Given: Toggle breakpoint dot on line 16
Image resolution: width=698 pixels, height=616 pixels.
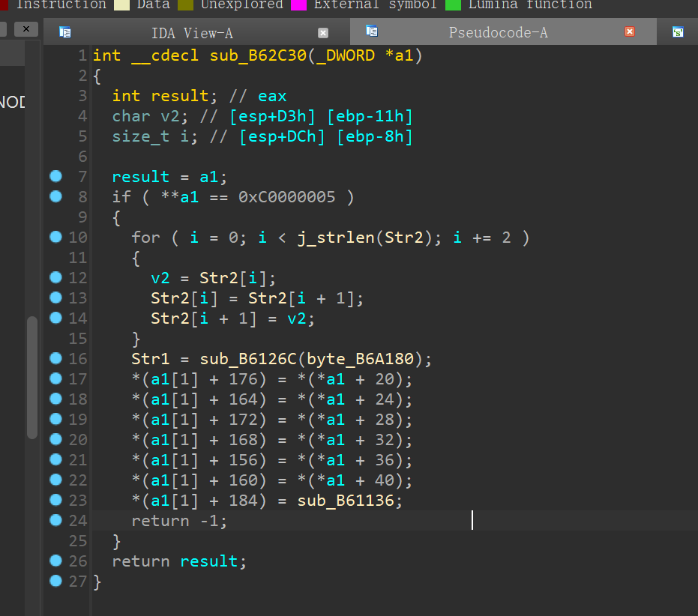Looking at the screenshot, I should pyautogui.click(x=55, y=358).
